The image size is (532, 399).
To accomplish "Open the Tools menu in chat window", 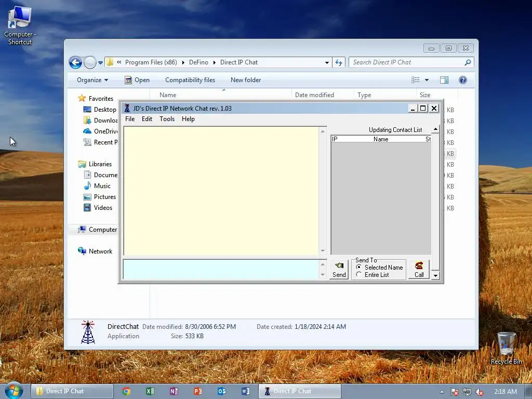I will (x=167, y=119).
